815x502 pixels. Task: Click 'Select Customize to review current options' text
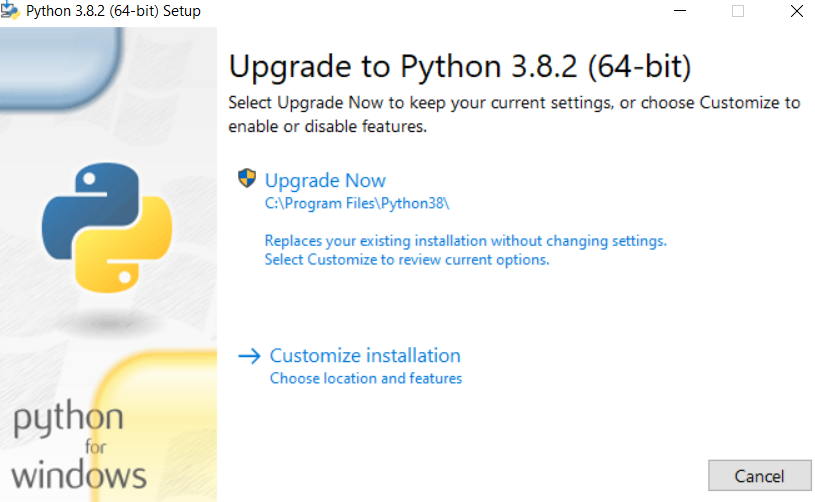click(x=407, y=259)
